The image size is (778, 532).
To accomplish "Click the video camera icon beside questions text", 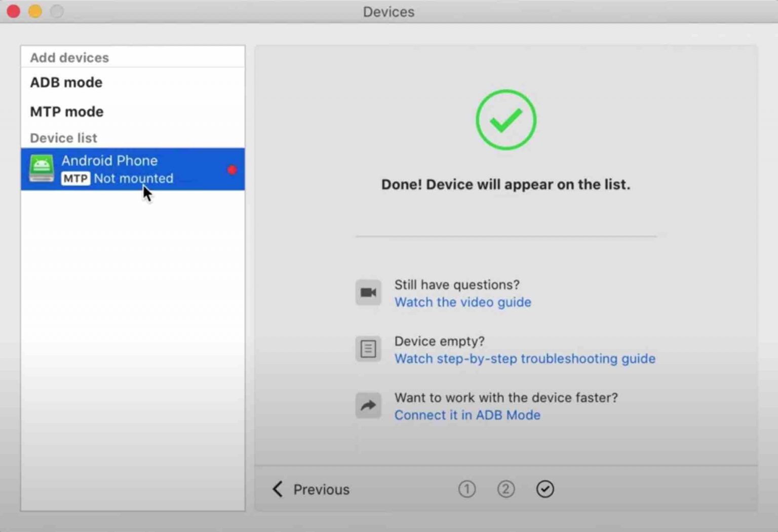I will point(368,292).
